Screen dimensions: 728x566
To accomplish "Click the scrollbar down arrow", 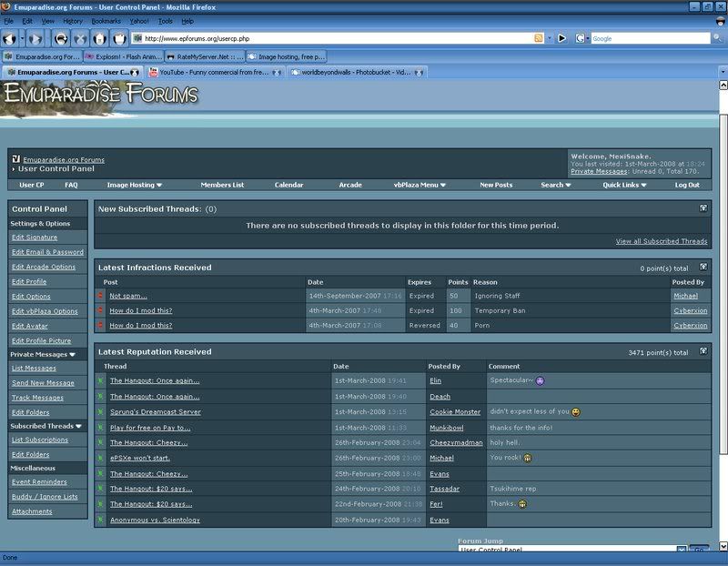I will [723, 546].
